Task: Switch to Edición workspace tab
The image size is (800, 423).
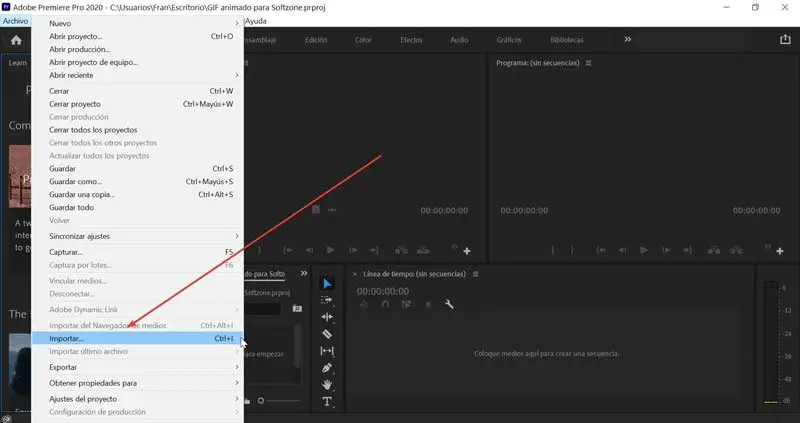Action: pyautogui.click(x=316, y=40)
